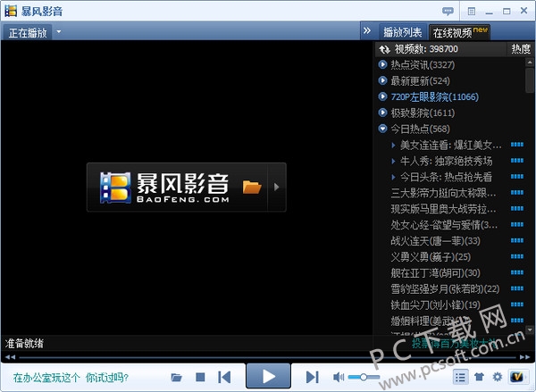Click the yellow V icon at bottom right
The image size is (536, 392).
tap(517, 377)
